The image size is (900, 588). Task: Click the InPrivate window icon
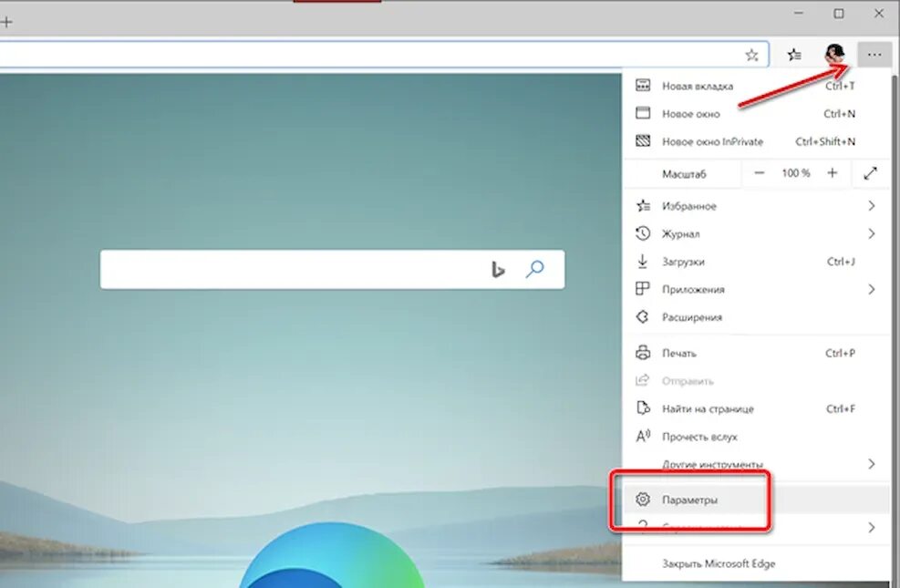pos(643,140)
